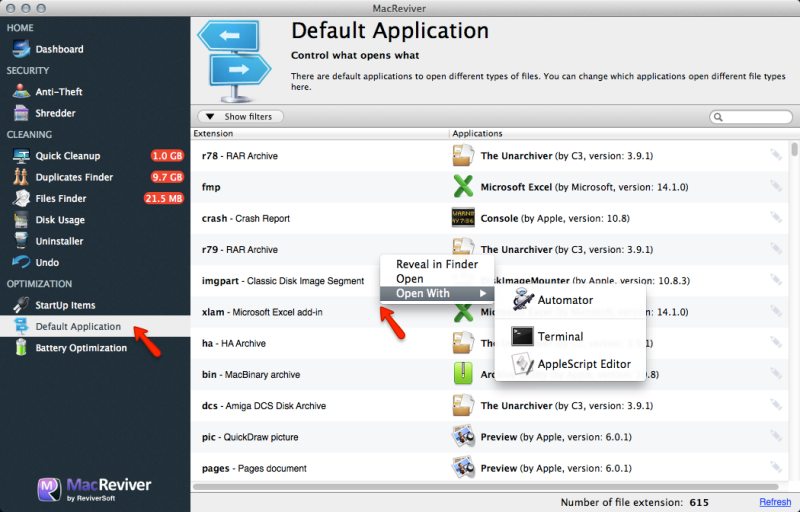Open the Dashboard icon in sidebar

[x=21, y=49]
